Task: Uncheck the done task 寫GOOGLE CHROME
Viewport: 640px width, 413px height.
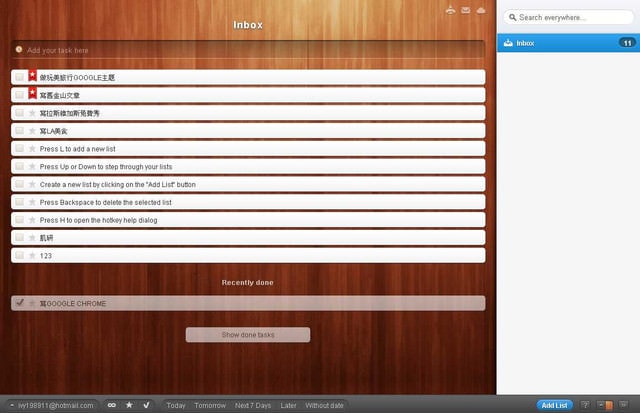Action: tap(19, 302)
